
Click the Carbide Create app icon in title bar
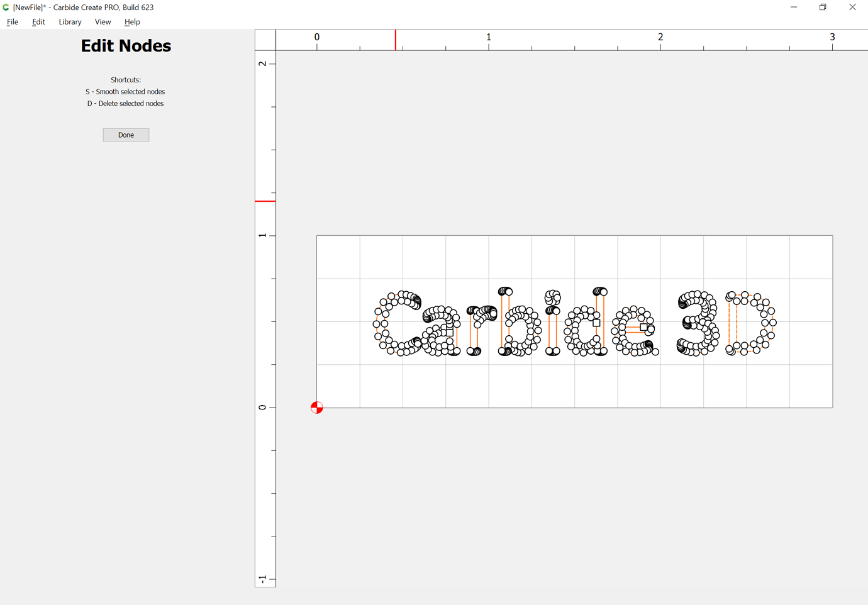(x=6, y=7)
